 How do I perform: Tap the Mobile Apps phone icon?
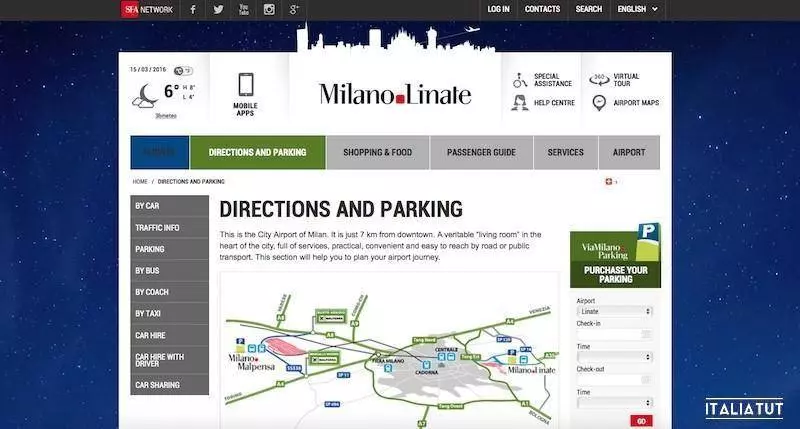(x=245, y=84)
